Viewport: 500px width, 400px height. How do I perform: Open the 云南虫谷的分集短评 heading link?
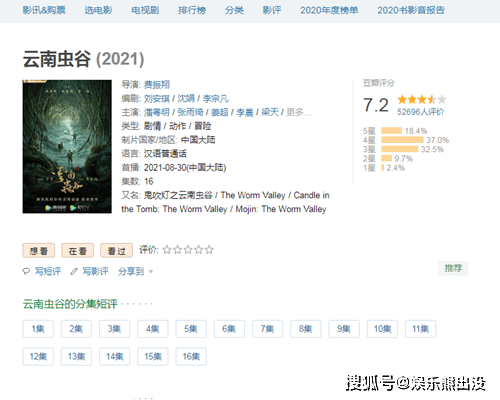click(70, 304)
